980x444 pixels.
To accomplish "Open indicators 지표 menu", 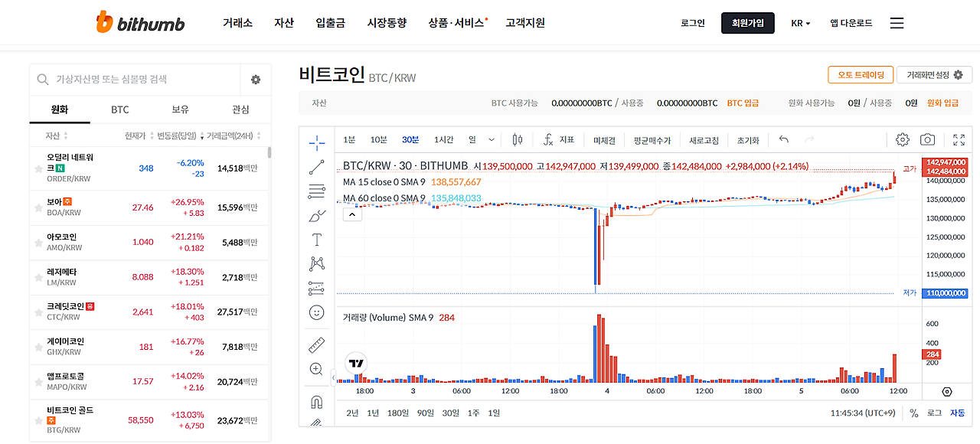I will coord(559,139).
